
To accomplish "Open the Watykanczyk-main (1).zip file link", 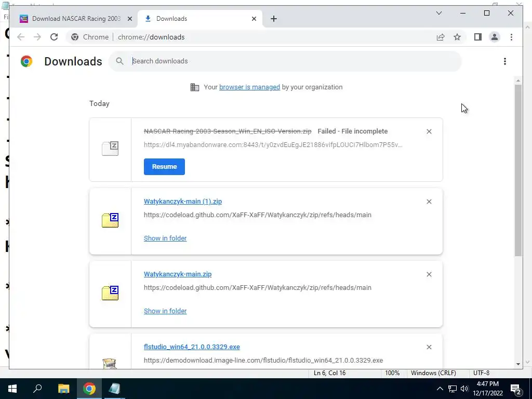I will click(x=183, y=201).
